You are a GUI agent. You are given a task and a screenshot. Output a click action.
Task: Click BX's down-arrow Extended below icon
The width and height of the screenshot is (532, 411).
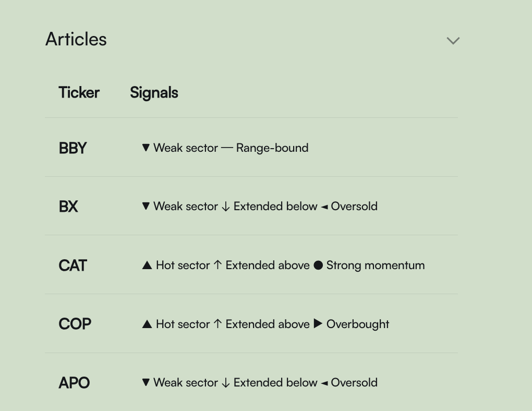pos(225,207)
